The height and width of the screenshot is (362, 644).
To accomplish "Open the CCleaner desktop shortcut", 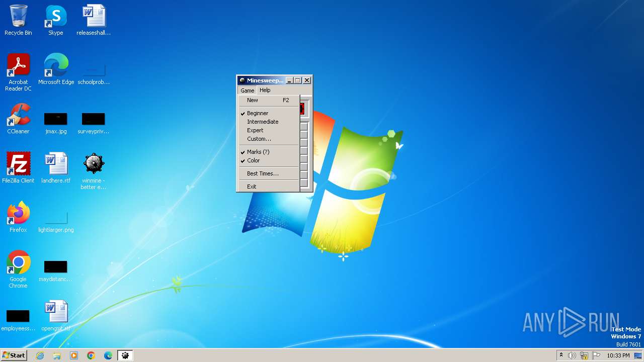I will (x=18, y=118).
